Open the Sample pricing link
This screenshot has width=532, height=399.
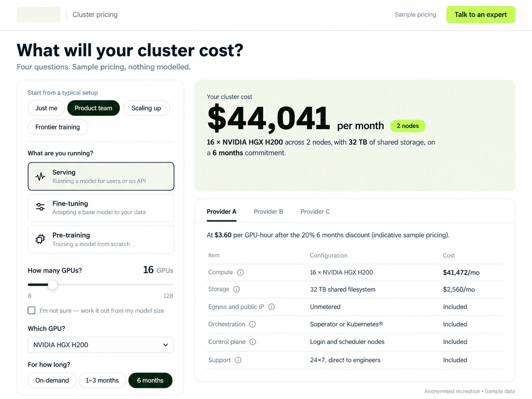tap(416, 15)
